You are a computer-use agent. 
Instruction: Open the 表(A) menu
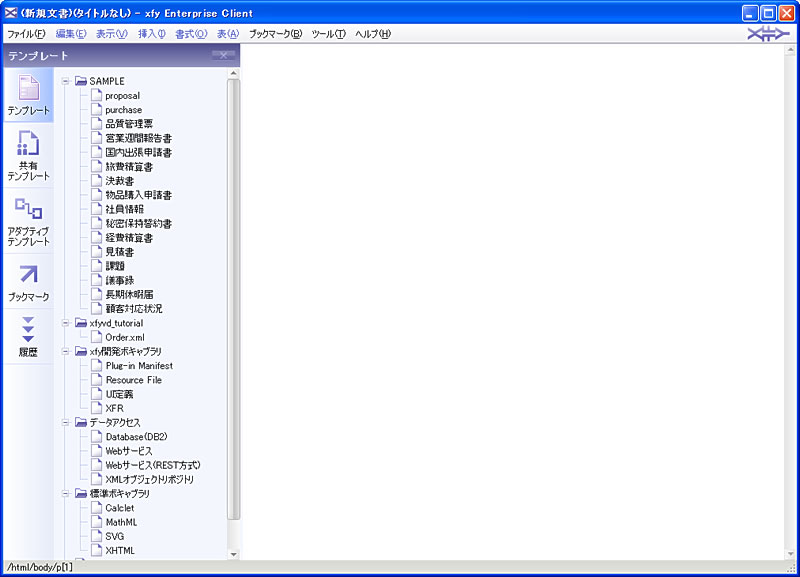tap(228, 34)
